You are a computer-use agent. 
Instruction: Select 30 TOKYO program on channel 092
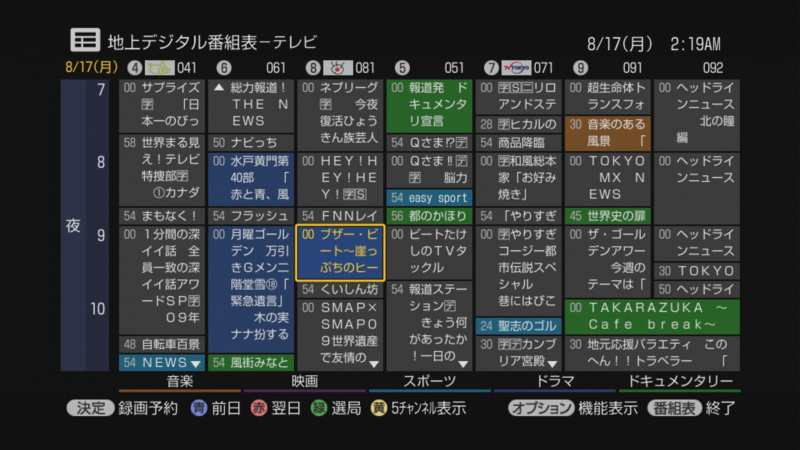(x=697, y=271)
